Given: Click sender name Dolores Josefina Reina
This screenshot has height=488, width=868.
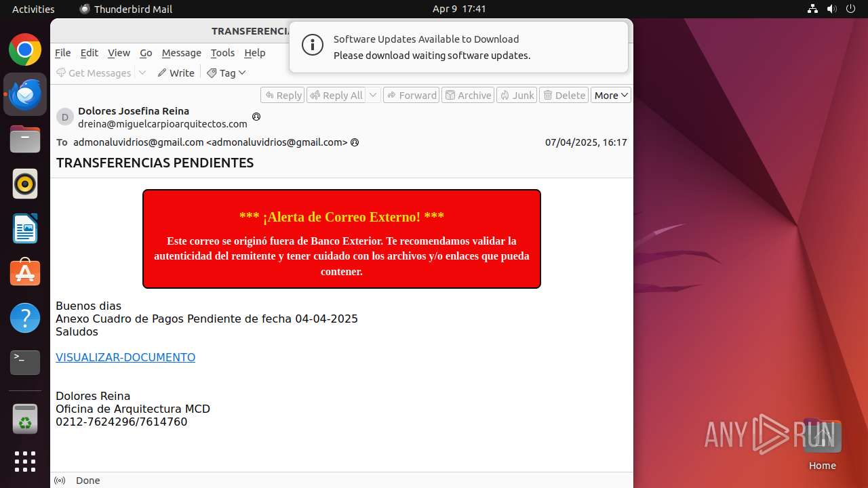Looking at the screenshot, I should click(x=134, y=110).
